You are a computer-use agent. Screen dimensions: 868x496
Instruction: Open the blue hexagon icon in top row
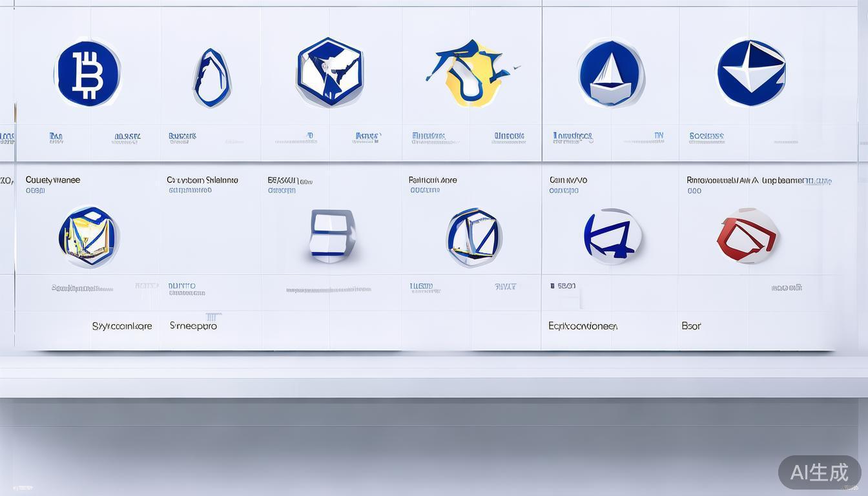point(330,72)
